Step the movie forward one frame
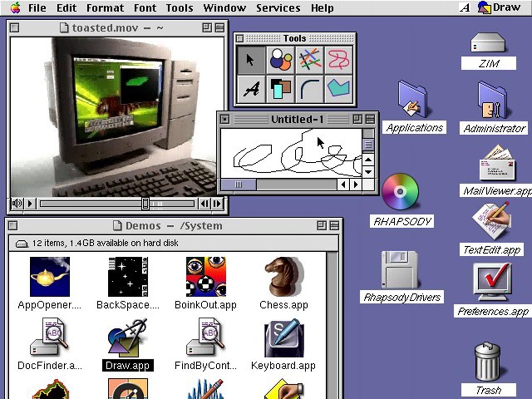Image resolution: width=532 pixels, height=399 pixels. coord(217,203)
